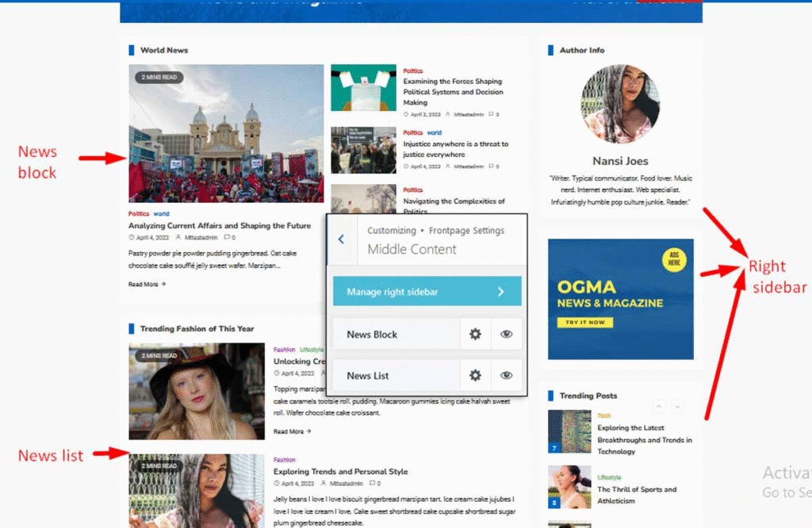Open the OGMA News & Magazine ad banner
The image size is (812, 528).
[620, 299]
